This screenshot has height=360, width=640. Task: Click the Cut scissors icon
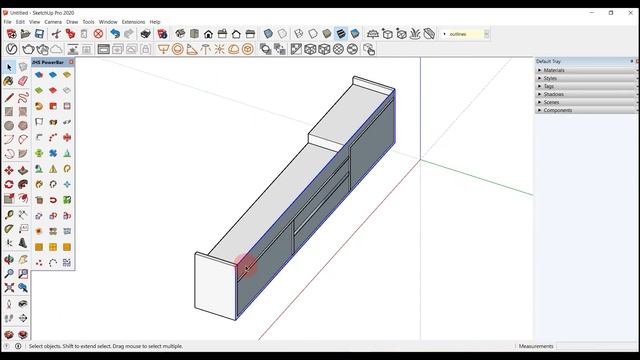tap(56, 34)
